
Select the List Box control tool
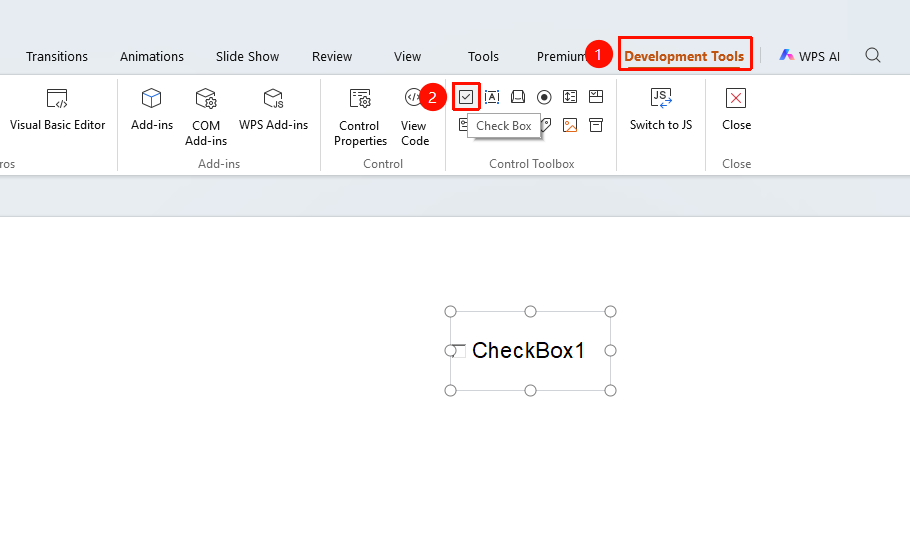tap(570, 97)
